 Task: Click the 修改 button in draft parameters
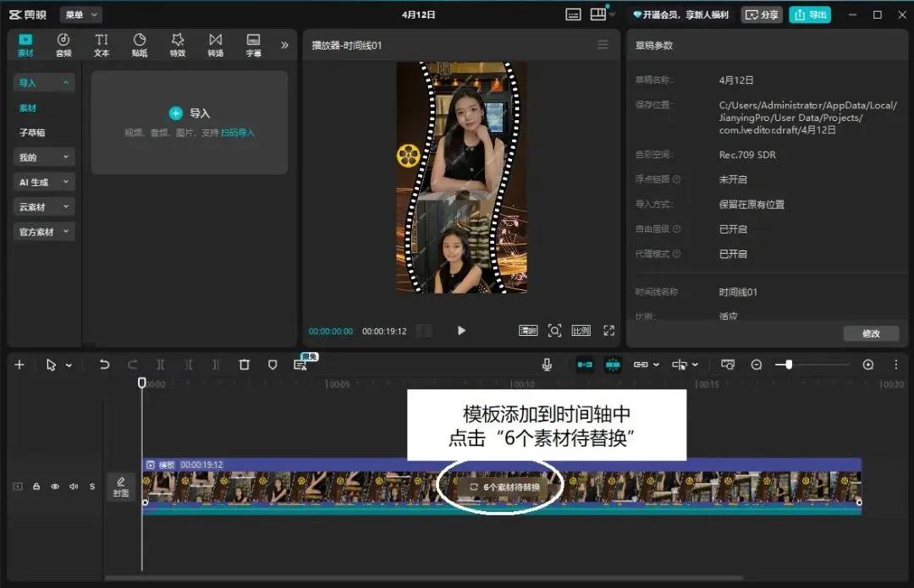871,333
